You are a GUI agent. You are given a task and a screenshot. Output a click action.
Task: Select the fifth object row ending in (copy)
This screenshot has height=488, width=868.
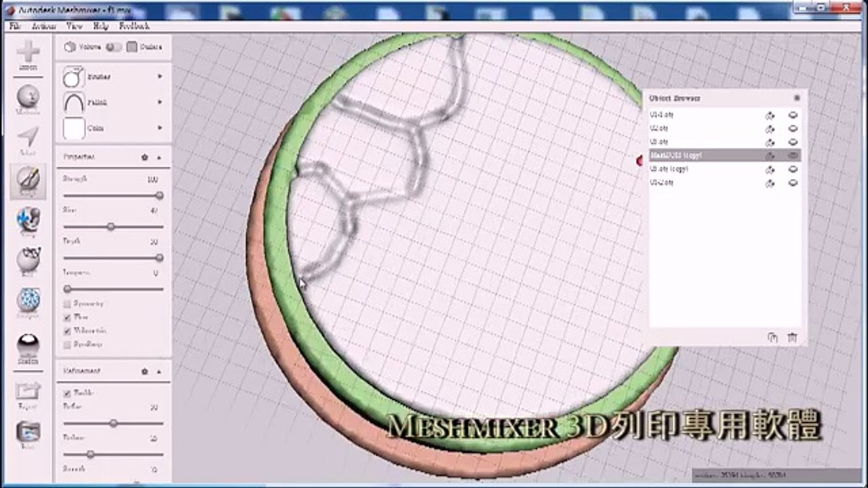click(724, 169)
